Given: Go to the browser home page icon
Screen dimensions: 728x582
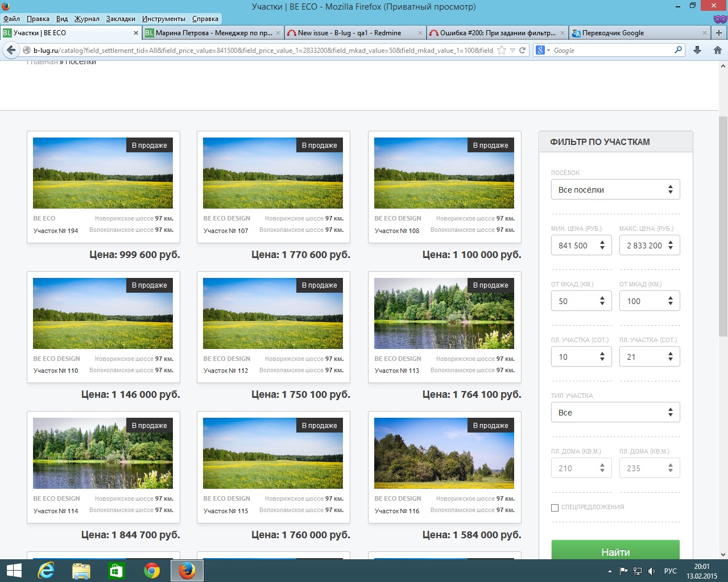Looking at the screenshot, I should click(x=717, y=51).
